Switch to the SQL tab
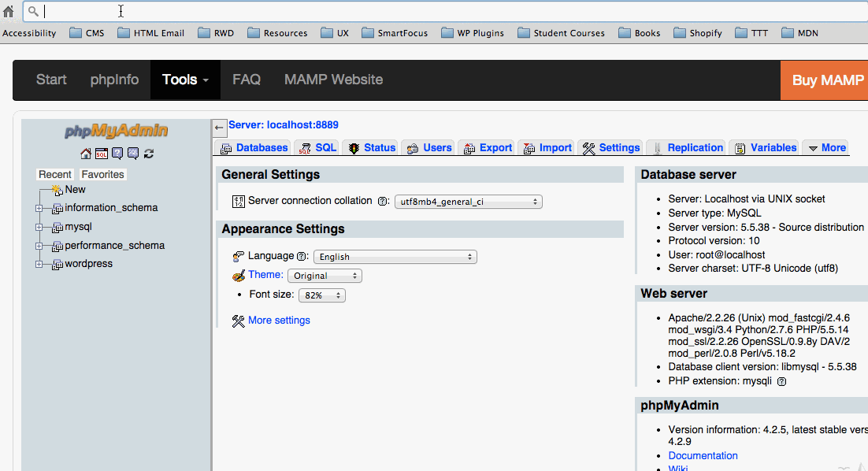 point(317,148)
